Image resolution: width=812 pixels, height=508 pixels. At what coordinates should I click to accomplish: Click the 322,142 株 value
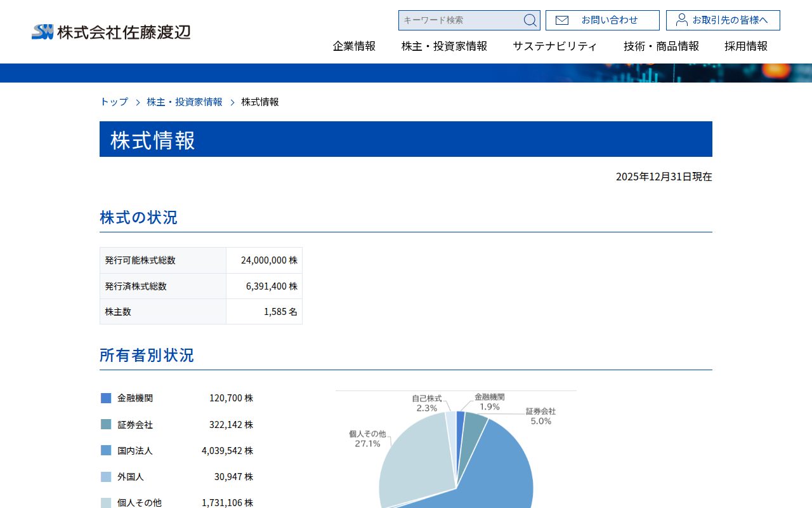coord(231,425)
